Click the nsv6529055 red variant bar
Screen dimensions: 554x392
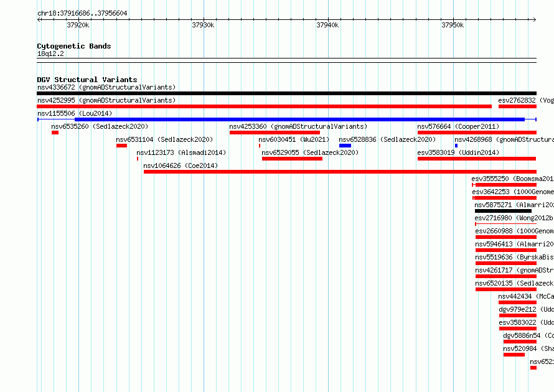[292, 159]
